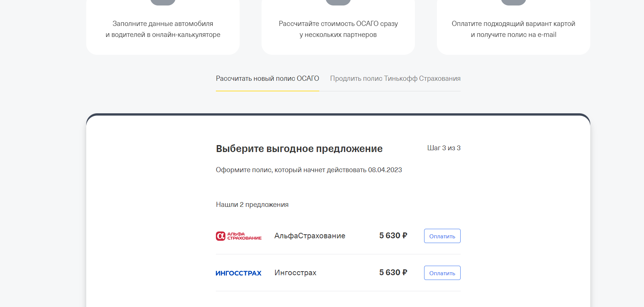The width and height of the screenshot is (644, 307).
Task: Click 'Нашли 2 предложения' text
Action: click(252, 205)
